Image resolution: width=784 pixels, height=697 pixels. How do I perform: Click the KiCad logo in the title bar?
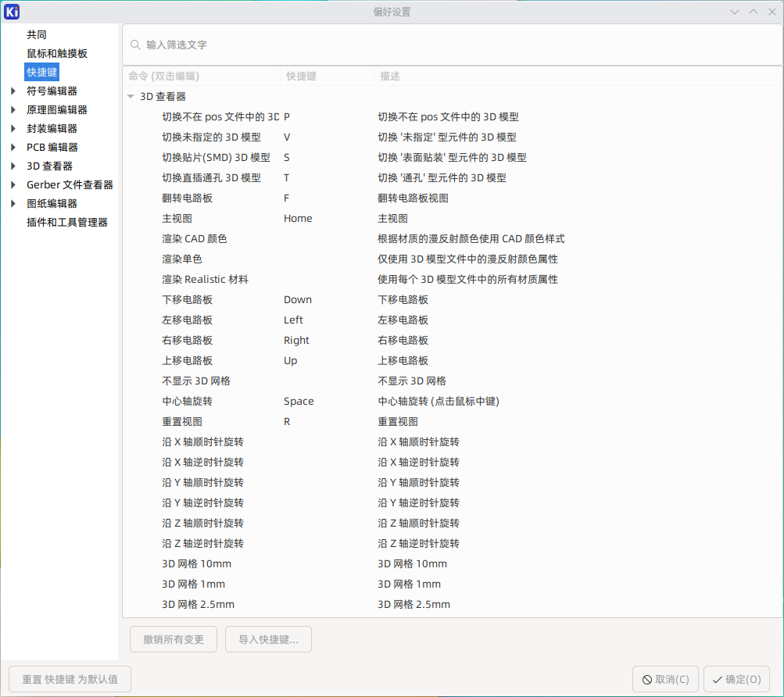coord(11,11)
